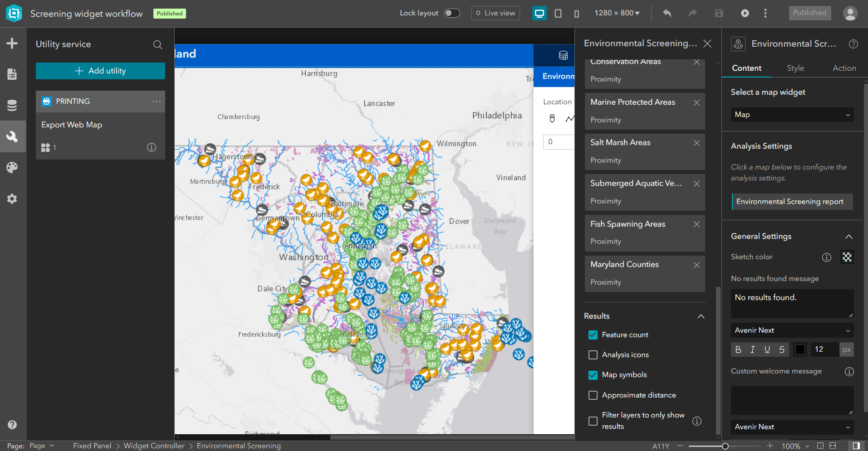Open the Theme palette panel
Viewport: 868px width, 451px height.
click(12, 167)
